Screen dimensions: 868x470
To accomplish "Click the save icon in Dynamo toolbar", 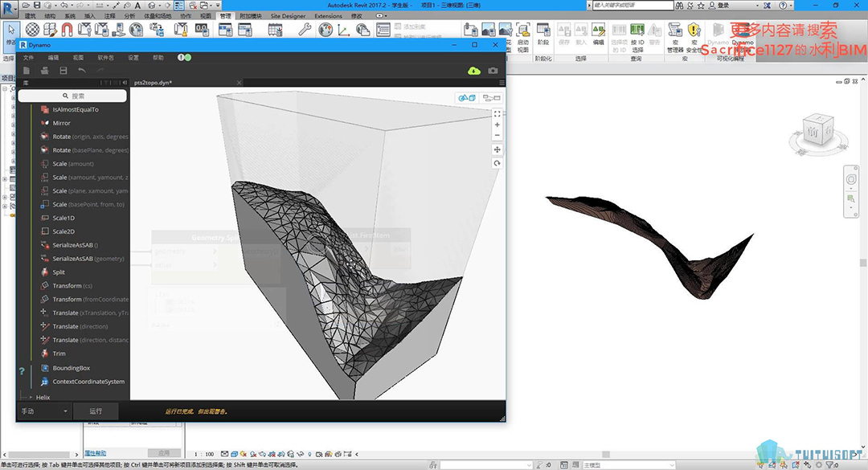I will 62,71.
